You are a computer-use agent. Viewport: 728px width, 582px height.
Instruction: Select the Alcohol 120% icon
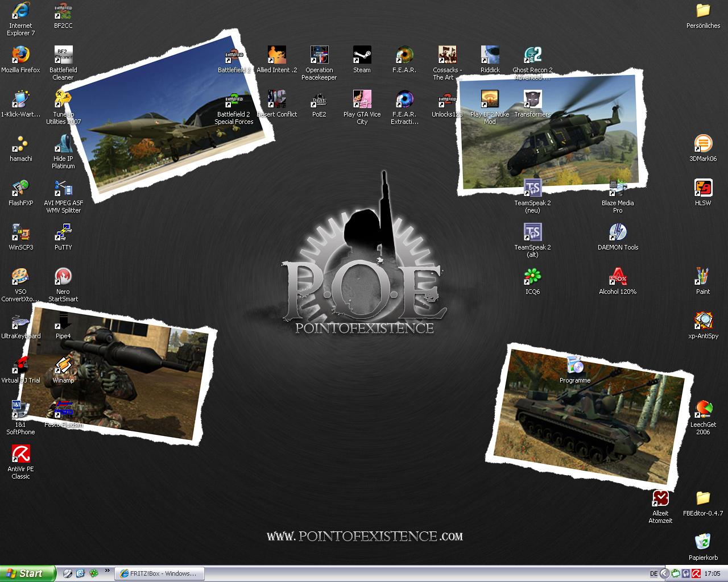(618, 277)
